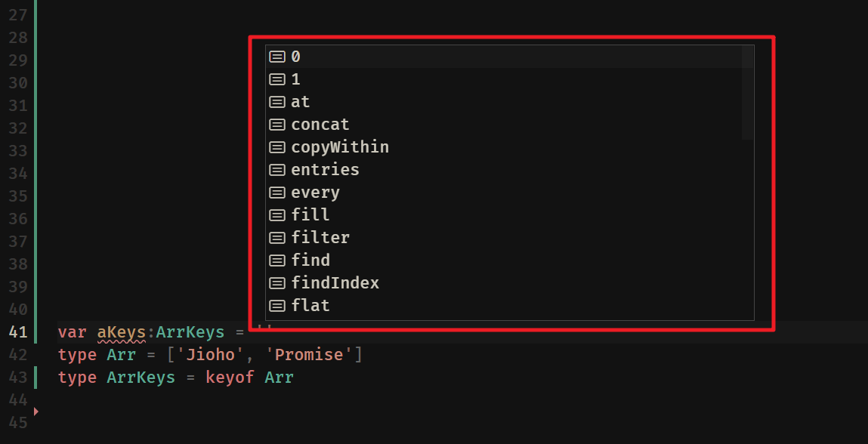Click line number 41 in gutter
The height and width of the screenshot is (444, 868).
pos(17,332)
